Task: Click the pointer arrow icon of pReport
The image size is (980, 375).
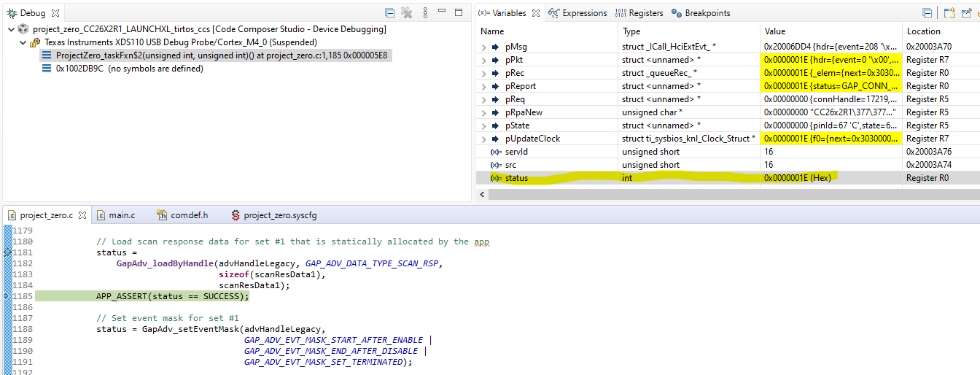Action: pos(496,86)
